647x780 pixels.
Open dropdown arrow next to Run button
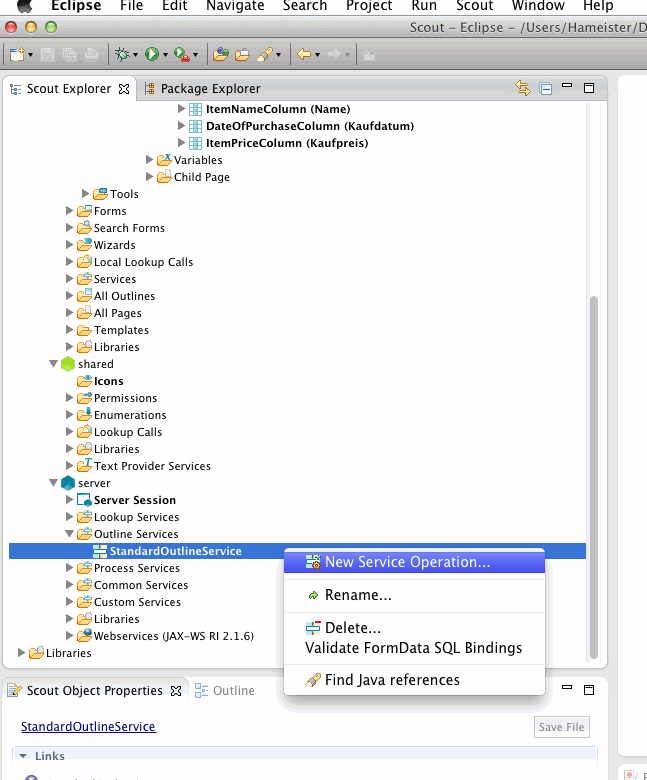point(166,55)
